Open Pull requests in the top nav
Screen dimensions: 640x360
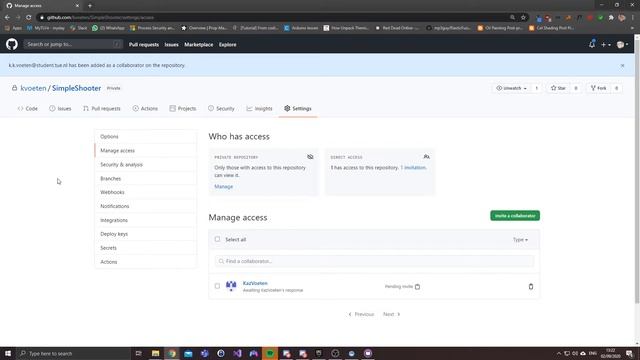144,44
